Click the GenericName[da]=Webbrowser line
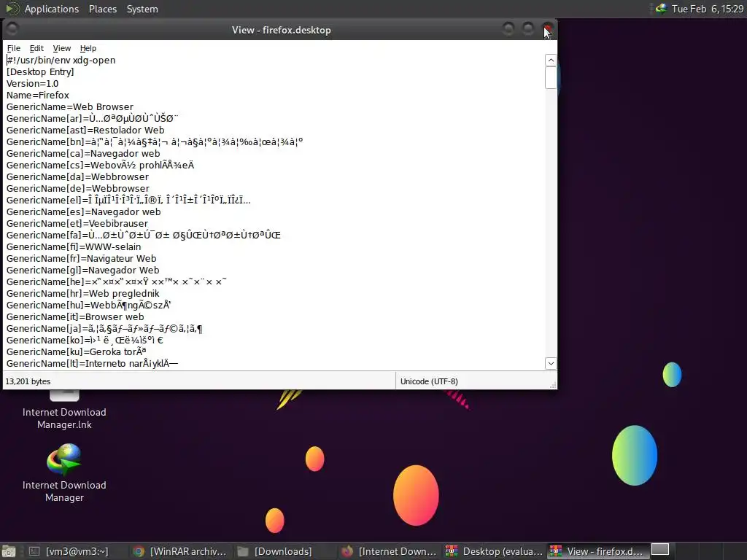This screenshot has height=560, width=747. pos(77,176)
